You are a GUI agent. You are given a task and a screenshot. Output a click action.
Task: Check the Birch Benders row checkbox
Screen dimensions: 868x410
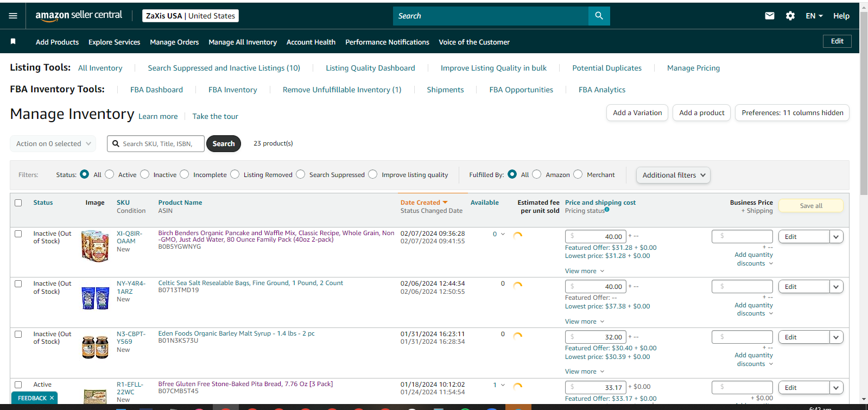[x=18, y=234]
